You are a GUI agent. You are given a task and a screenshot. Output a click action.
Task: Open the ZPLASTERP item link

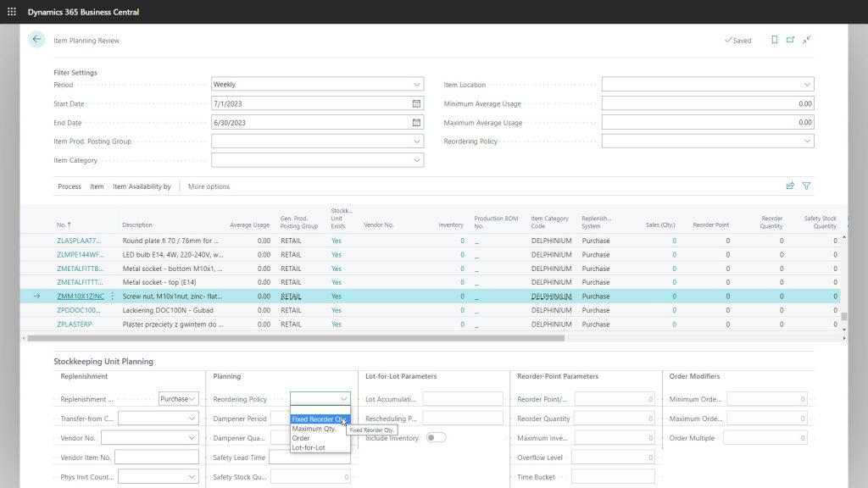click(74, 324)
